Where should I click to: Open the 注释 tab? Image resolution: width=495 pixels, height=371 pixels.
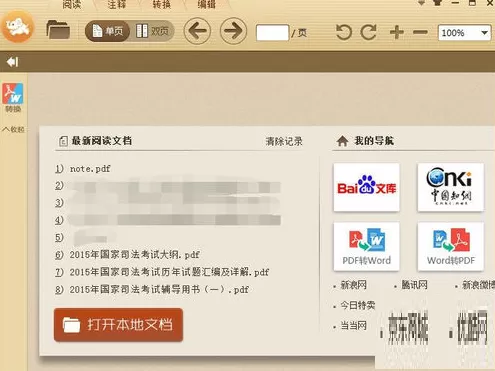pos(117,4)
